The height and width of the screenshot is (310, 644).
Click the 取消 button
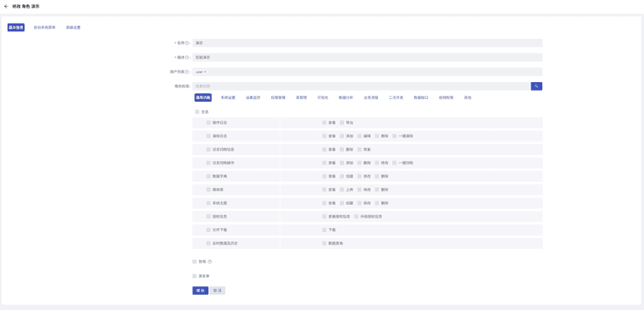[217, 291]
